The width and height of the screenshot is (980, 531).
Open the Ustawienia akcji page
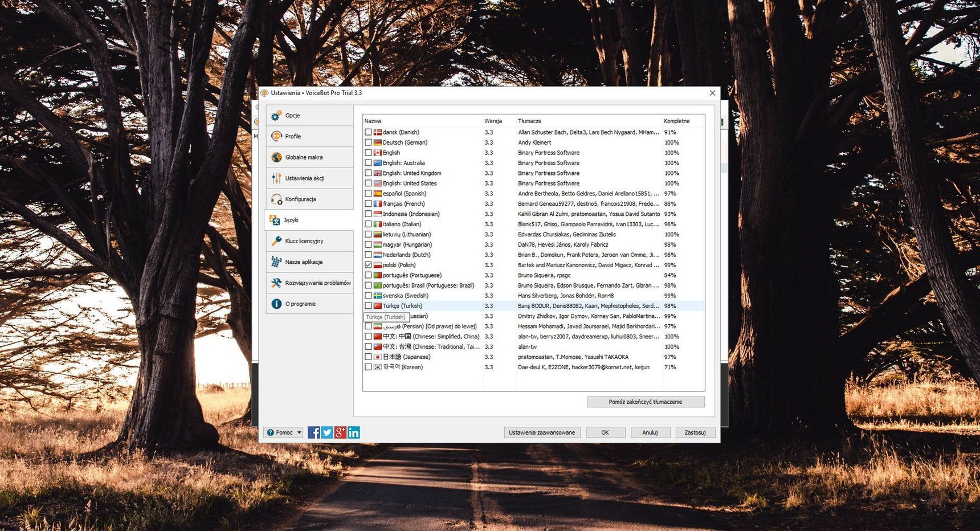[309, 178]
